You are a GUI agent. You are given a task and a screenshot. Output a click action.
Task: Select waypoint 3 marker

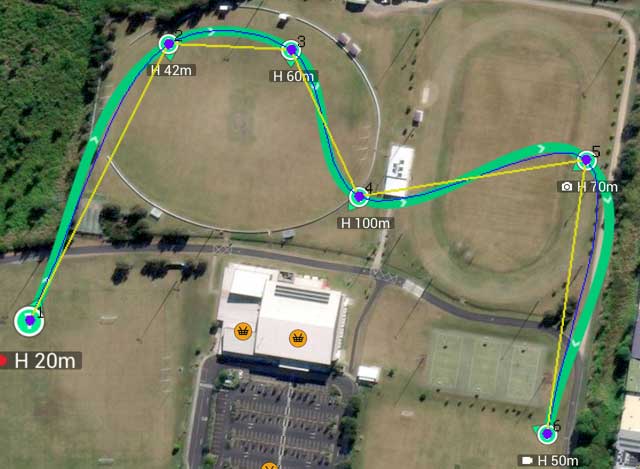point(291,50)
